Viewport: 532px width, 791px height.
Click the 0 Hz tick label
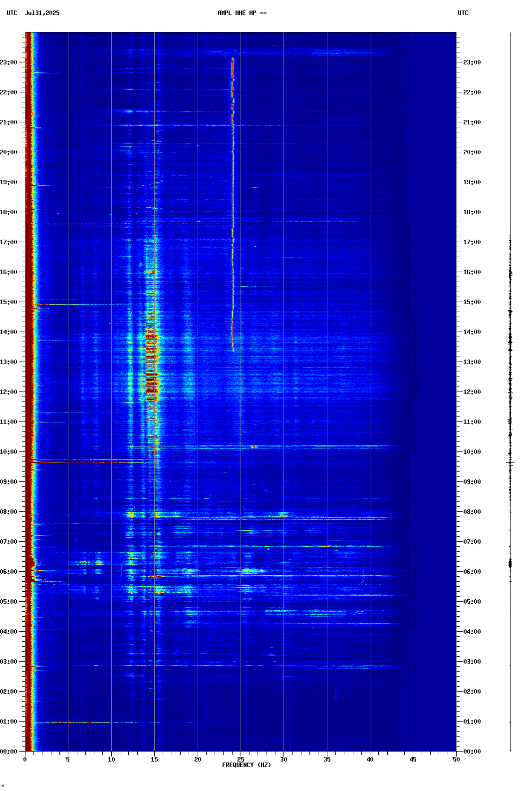point(25,760)
